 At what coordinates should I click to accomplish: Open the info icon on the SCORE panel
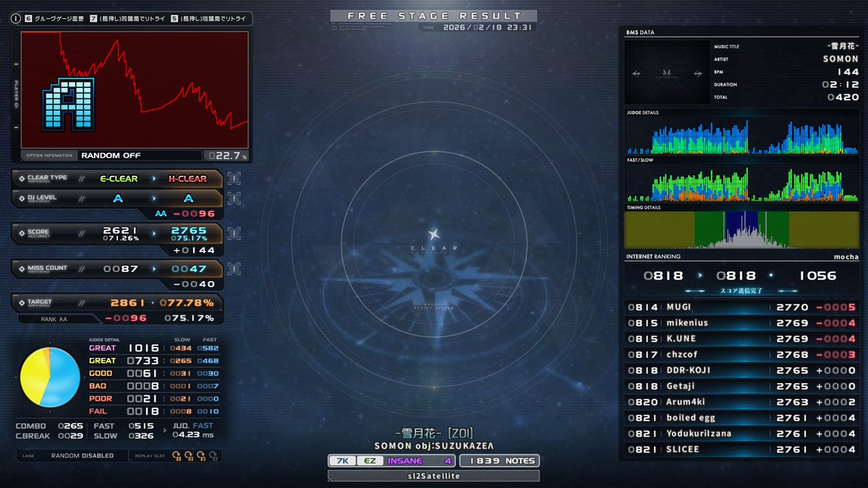click(233, 233)
